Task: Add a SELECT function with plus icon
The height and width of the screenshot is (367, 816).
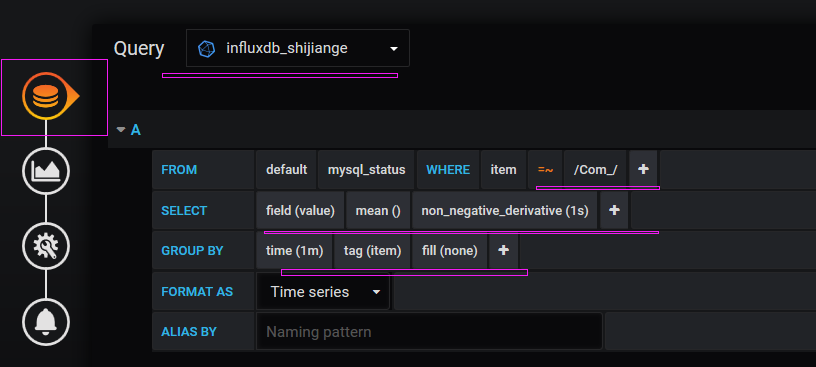Action: [614, 210]
